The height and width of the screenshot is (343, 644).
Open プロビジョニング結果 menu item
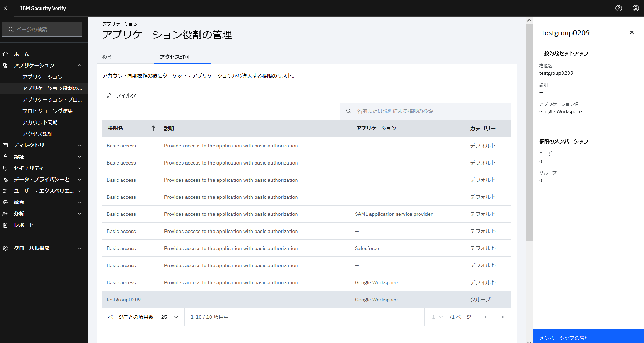tap(44, 111)
